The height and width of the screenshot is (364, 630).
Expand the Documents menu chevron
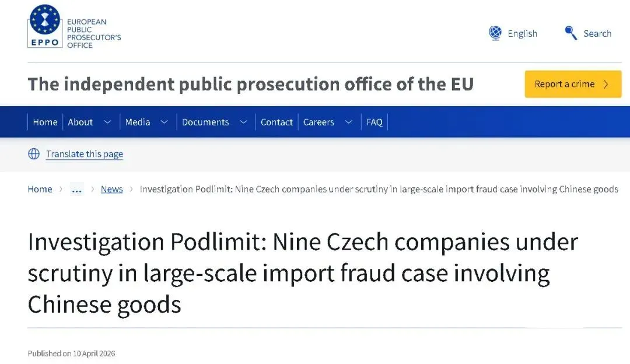(x=244, y=122)
